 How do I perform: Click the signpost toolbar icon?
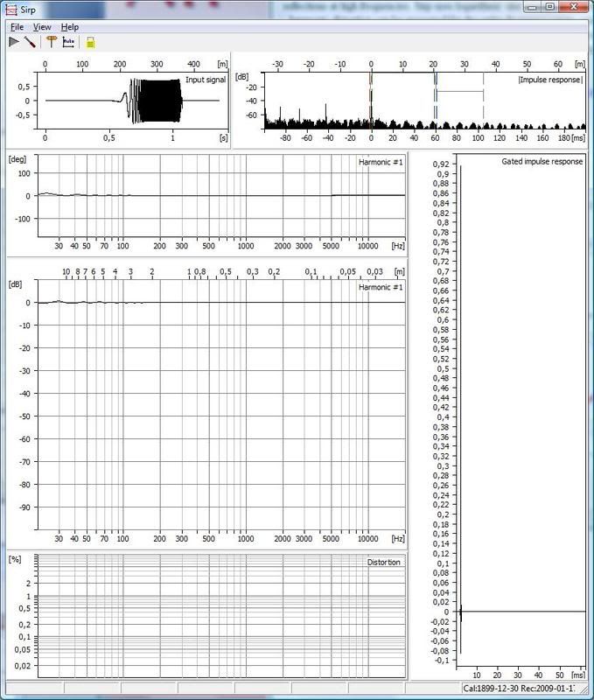(51, 41)
